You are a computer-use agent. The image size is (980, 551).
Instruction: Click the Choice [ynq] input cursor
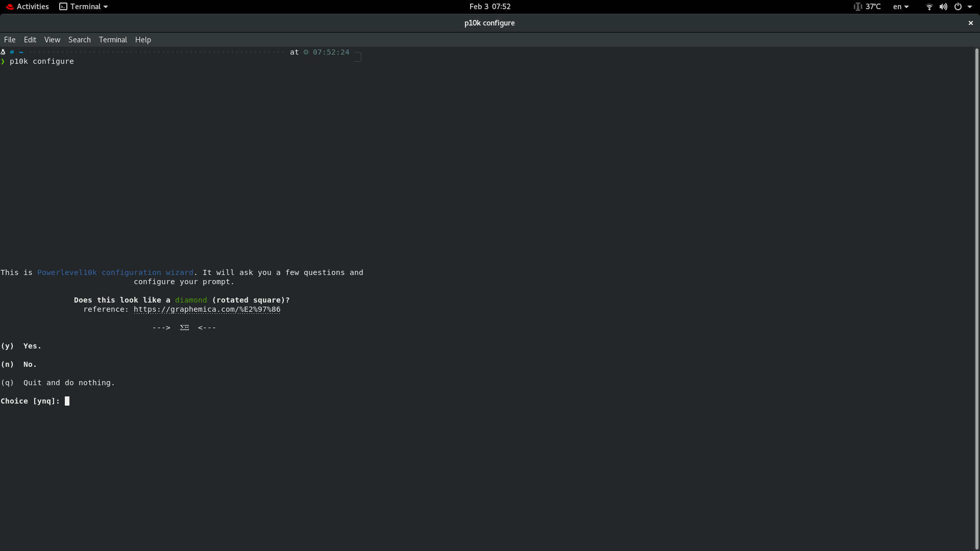tap(67, 401)
